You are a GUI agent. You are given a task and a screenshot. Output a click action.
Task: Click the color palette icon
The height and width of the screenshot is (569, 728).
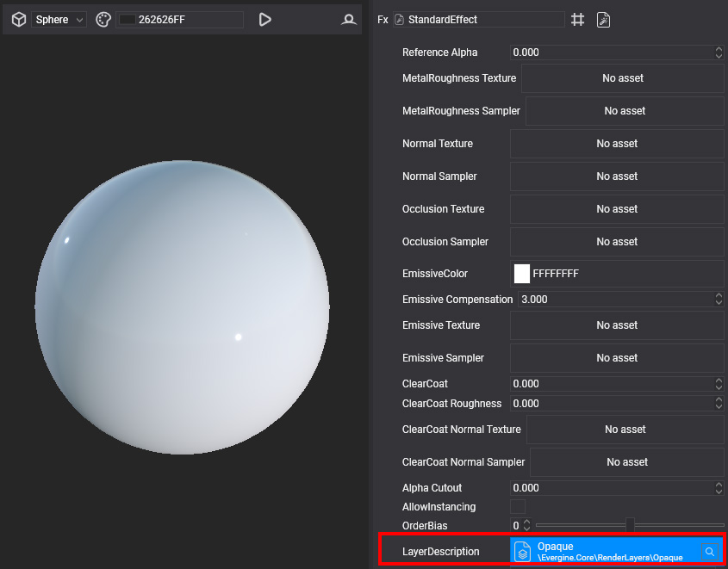(x=103, y=19)
